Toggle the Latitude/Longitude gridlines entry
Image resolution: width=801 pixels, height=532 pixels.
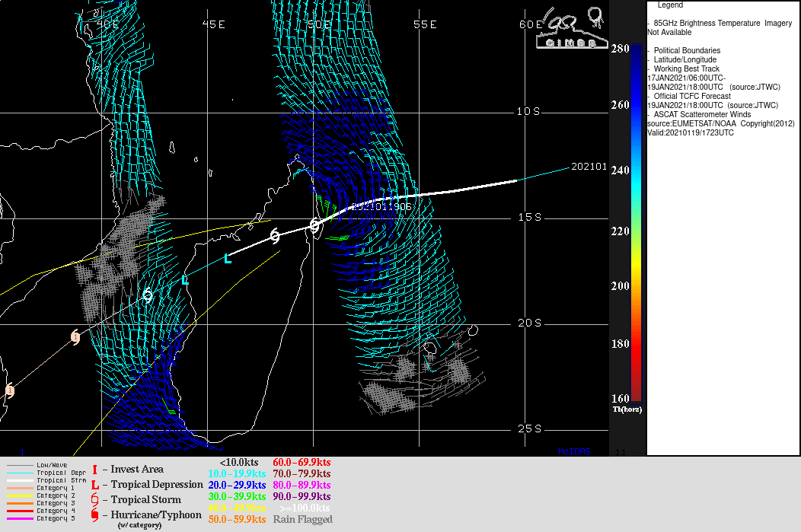coord(685,59)
